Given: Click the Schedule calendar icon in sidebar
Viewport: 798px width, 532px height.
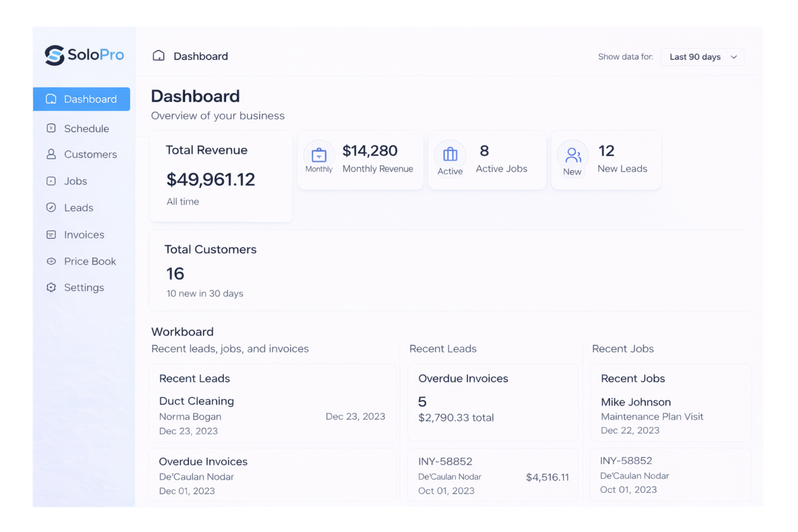Looking at the screenshot, I should [51, 128].
